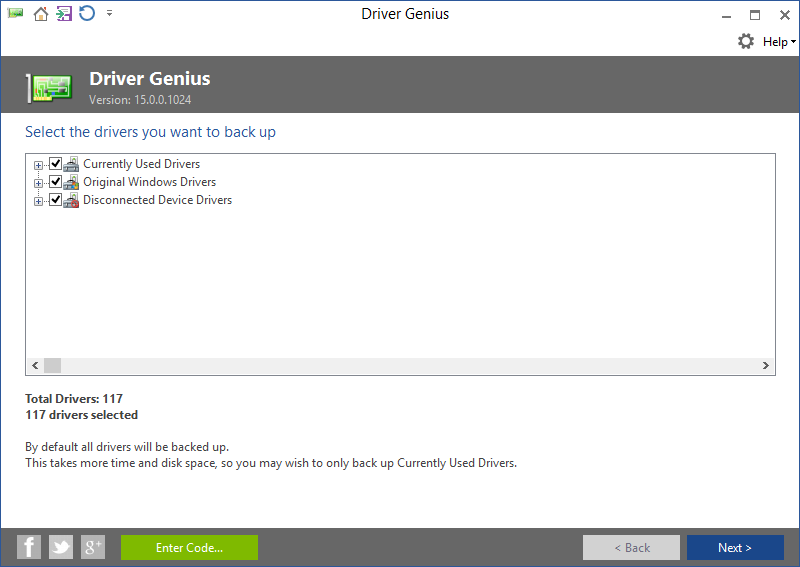
Task: Maximize the Driver Genius window
Action: [x=755, y=15]
